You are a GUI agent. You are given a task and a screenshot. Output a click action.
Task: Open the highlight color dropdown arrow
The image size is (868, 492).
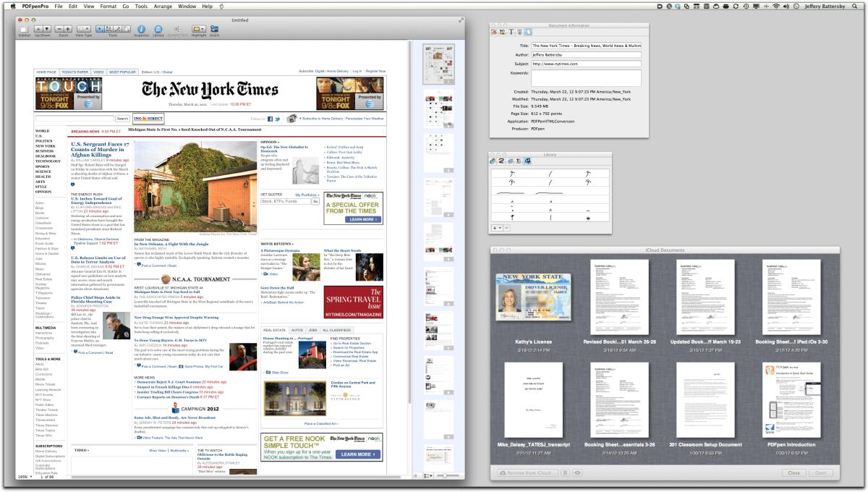204,30
